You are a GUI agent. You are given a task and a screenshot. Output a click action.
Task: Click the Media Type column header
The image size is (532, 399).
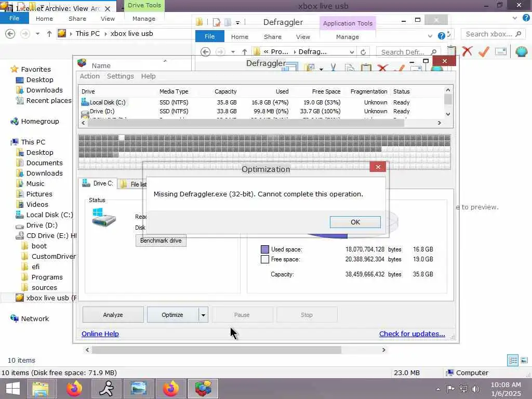point(174,91)
